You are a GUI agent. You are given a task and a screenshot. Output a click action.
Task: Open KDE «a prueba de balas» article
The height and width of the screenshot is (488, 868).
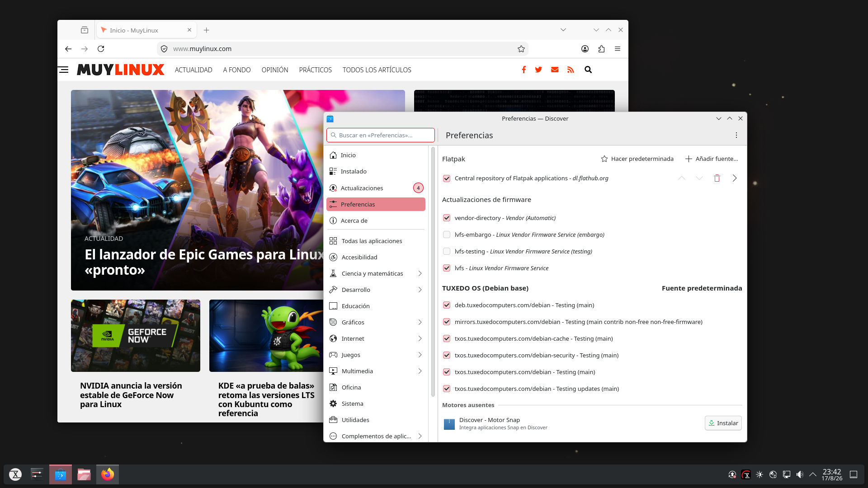tap(266, 399)
